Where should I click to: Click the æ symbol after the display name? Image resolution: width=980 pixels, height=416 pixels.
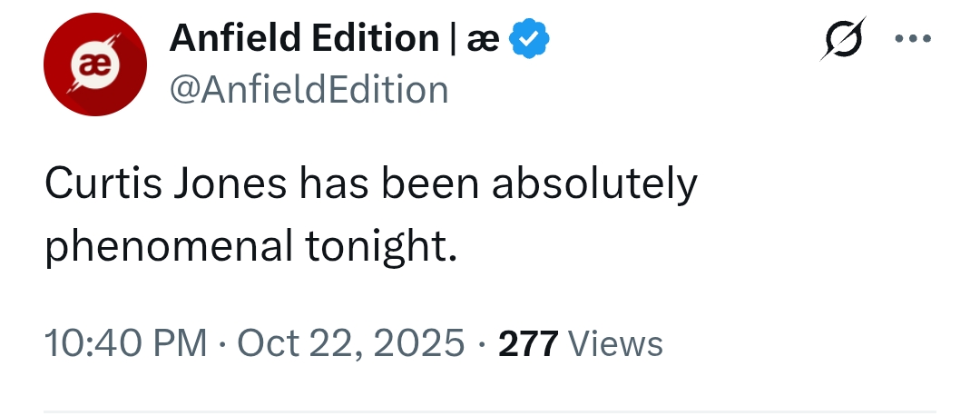[x=483, y=40]
